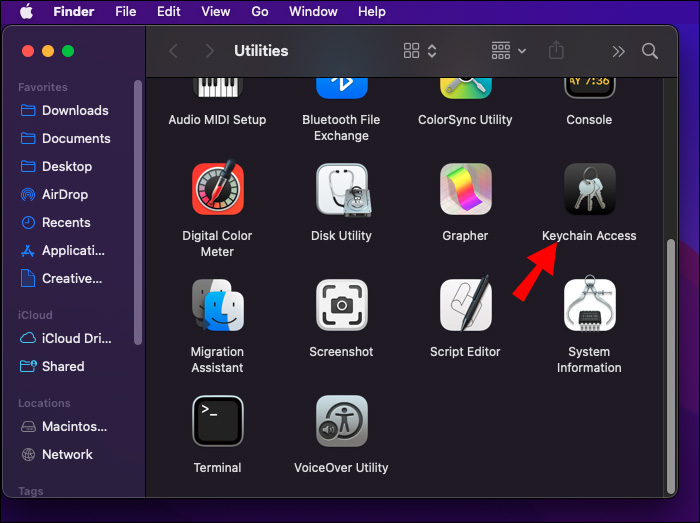Click the Terminal label
The height and width of the screenshot is (523, 700).
(x=217, y=468)
